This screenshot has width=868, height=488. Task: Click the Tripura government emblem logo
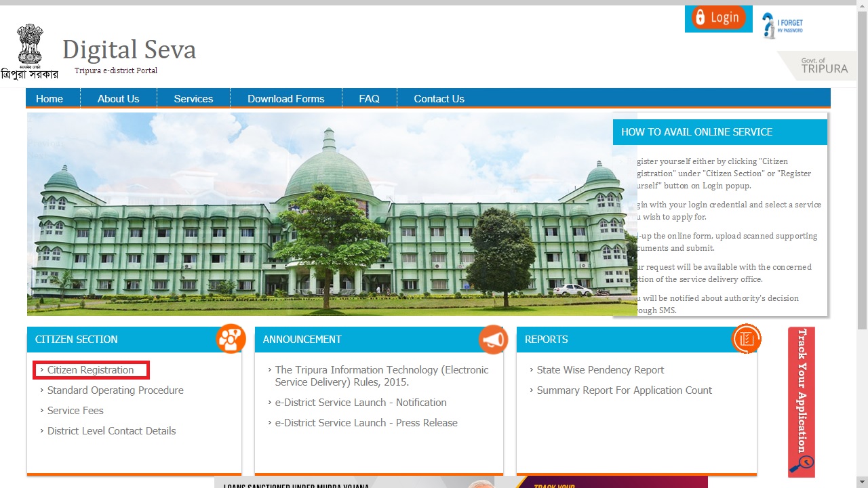coord(30,45)
